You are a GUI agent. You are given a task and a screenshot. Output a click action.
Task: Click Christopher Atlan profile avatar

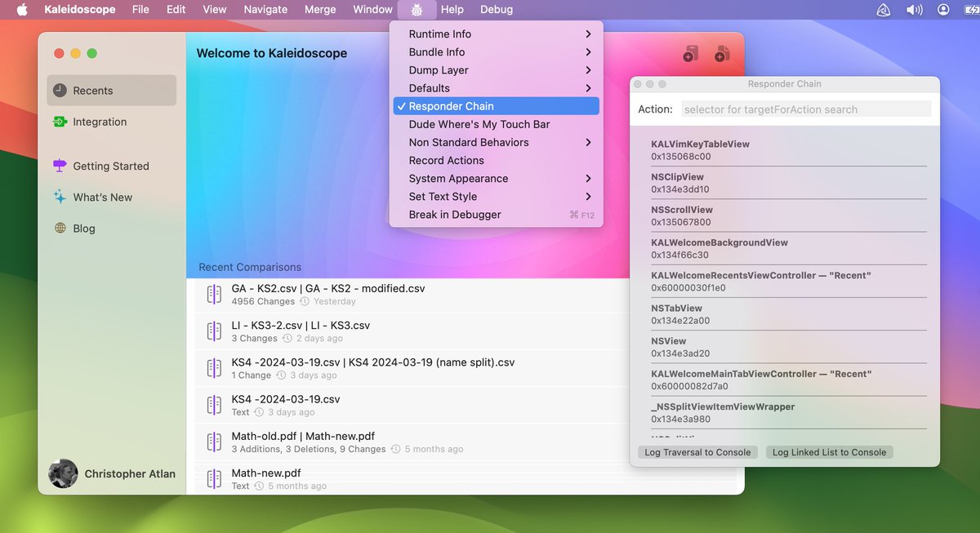click(x=63, y=473)
